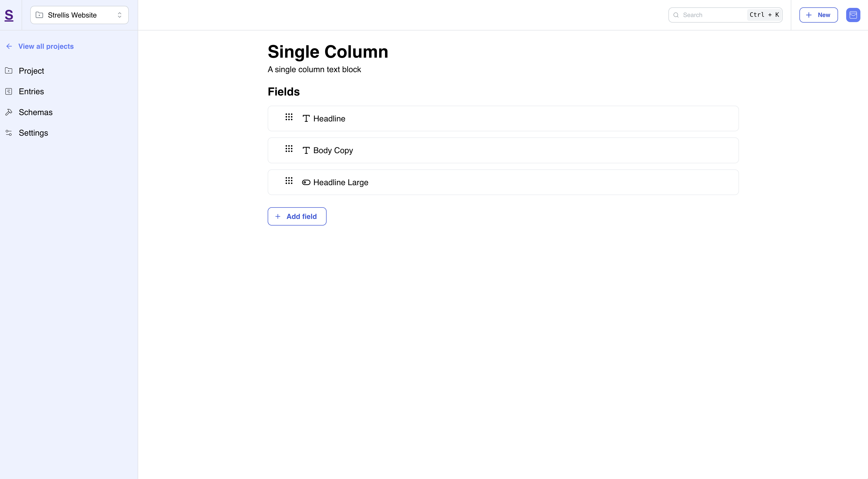Click the drag handle on Headline field
Screen dimensions: 868x479
[x=289, y=117]
